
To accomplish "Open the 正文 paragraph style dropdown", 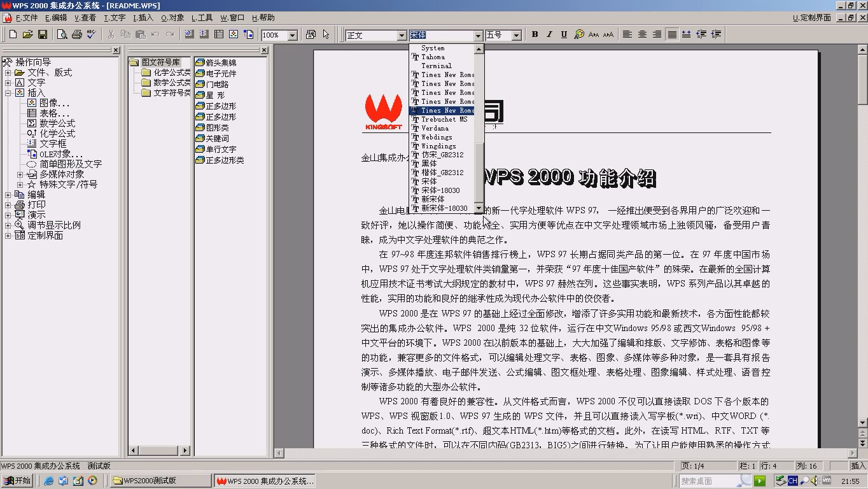I will point(402,35).
